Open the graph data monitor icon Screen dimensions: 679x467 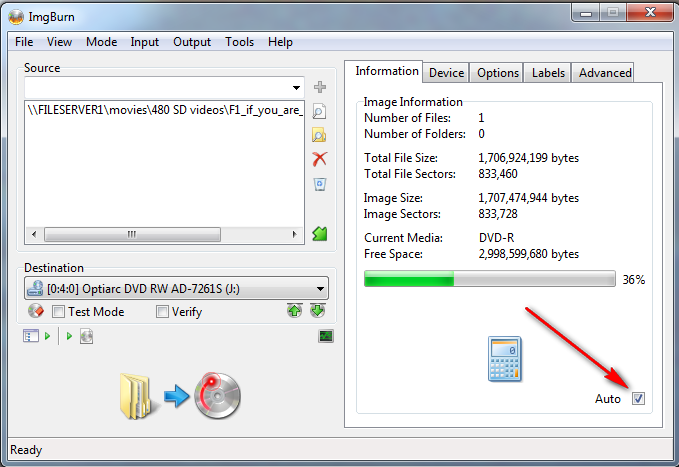(x=326, y=336)
